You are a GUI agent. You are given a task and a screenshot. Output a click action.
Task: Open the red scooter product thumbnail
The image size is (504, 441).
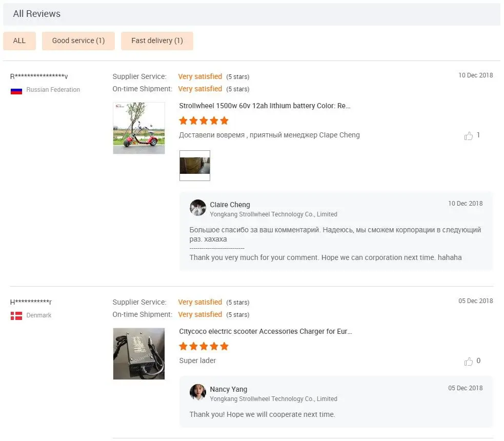click(139, 128)
